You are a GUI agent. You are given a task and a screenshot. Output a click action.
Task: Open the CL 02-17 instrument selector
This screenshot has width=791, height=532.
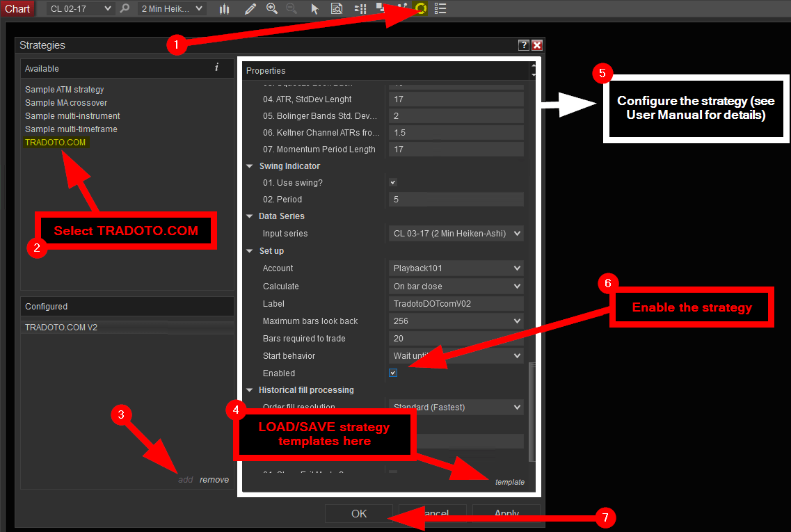click(80, 9)
